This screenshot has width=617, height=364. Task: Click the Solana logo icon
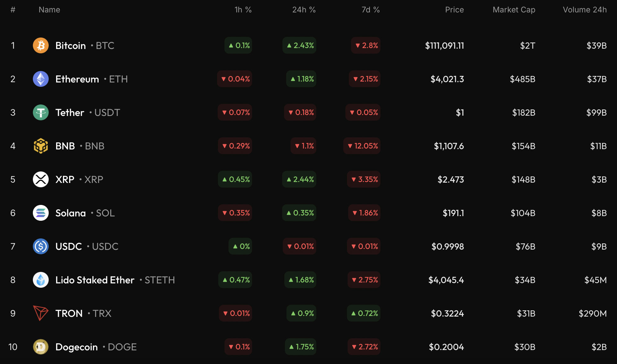tap(41, 213)
